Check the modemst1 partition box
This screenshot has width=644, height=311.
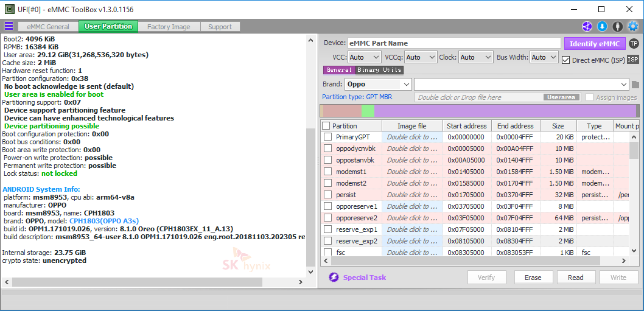(327, 171)
